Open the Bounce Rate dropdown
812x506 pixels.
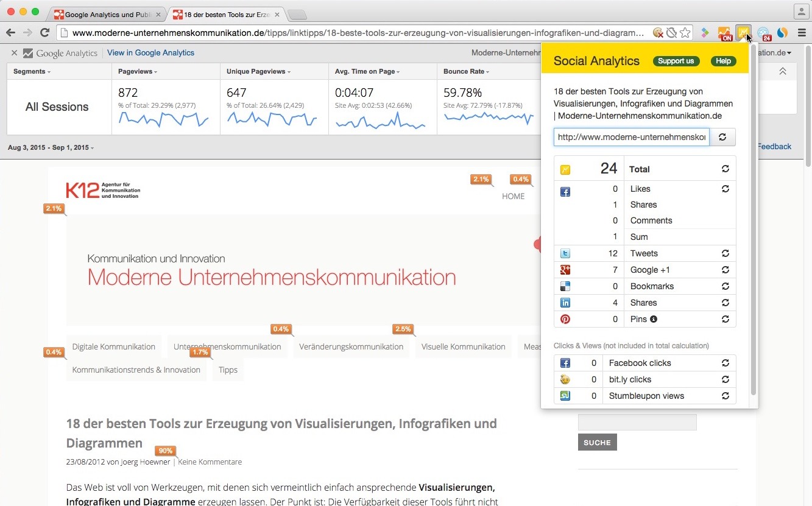pyautogui.click(x=467, y=71)
